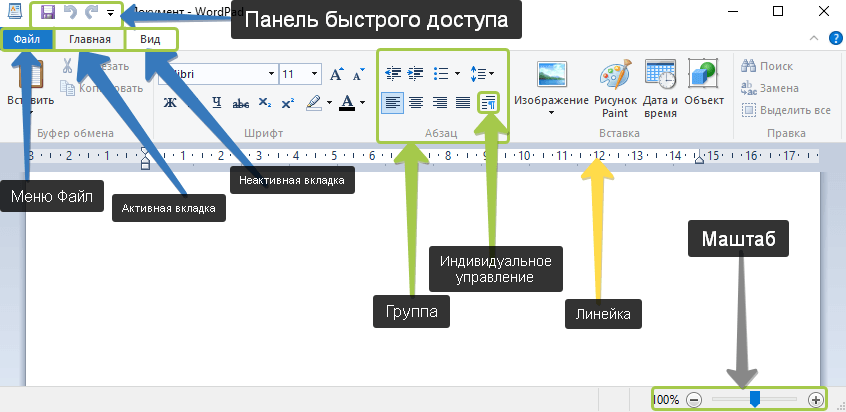Click Выделить все to select all
The height and width of the screenshot is (412, 846).
click(x=786, y=110)
